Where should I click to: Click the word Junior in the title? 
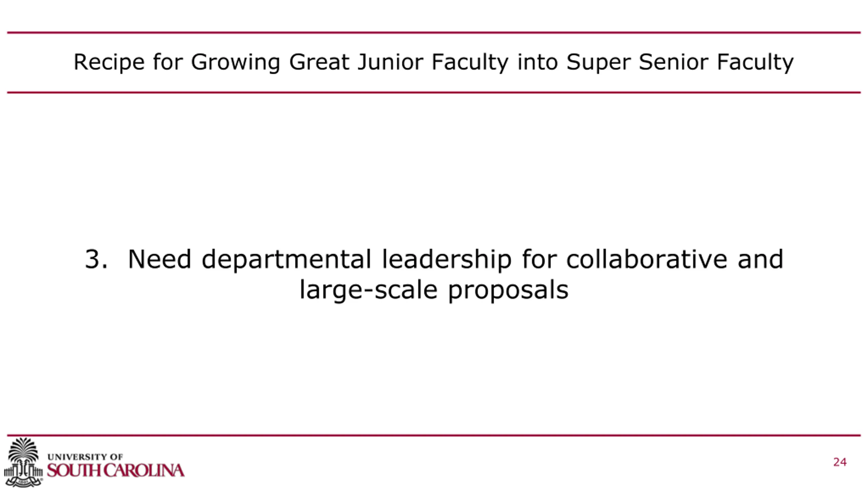(390, 62)
